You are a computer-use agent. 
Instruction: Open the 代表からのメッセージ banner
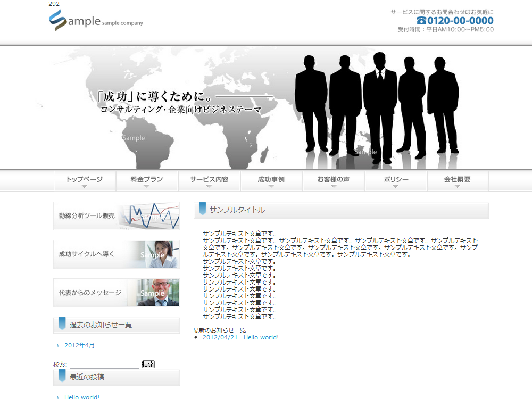pyautogui.click(x=117, y=293)
